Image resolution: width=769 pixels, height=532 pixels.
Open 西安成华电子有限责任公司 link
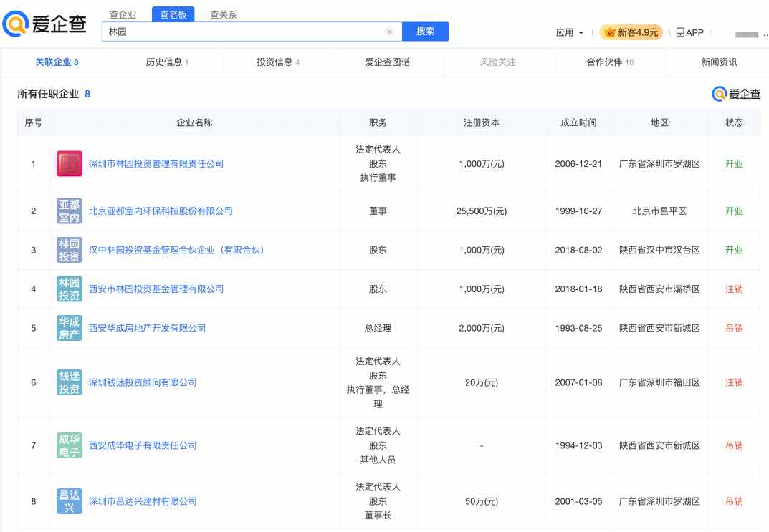143,445
